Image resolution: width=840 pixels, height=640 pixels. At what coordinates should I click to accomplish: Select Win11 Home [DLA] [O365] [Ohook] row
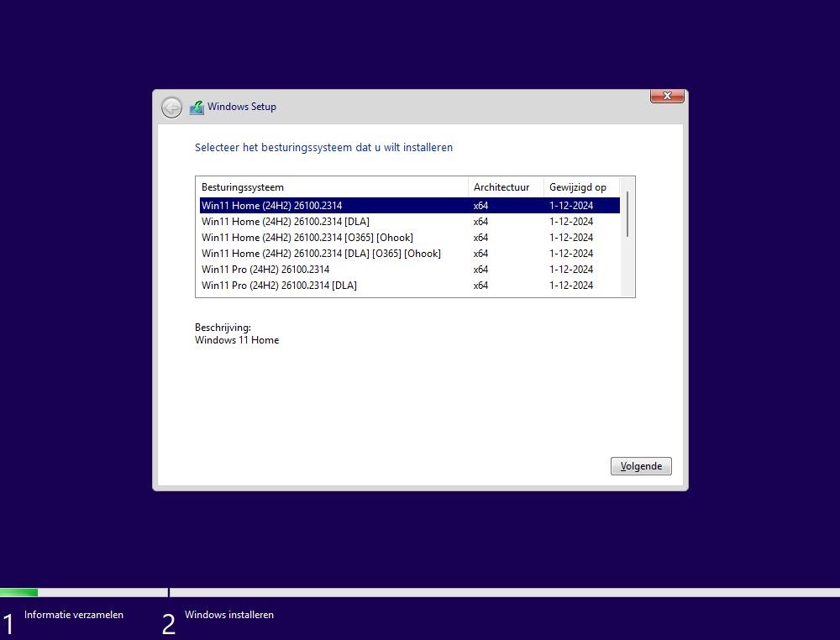click(x=409, y=254)
